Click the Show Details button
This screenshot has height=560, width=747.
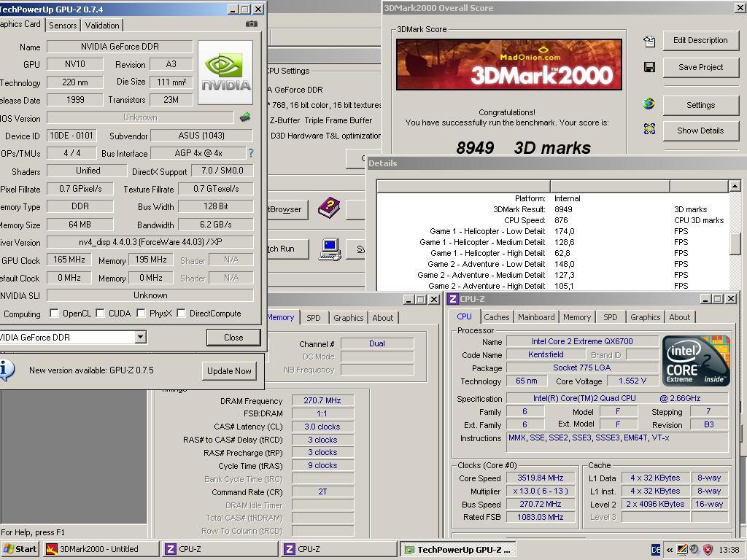pyautogui.click(x=700, y=131)
